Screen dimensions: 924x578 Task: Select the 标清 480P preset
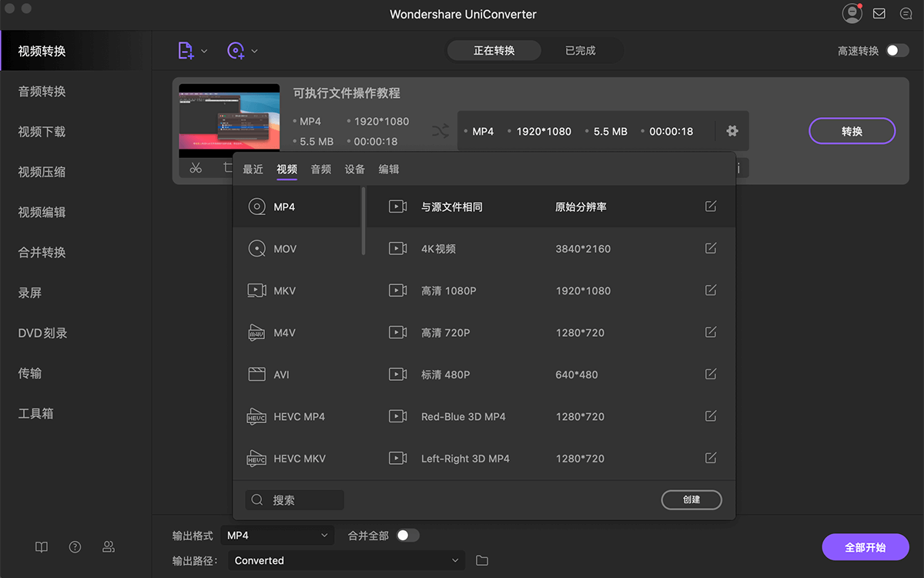551,375
